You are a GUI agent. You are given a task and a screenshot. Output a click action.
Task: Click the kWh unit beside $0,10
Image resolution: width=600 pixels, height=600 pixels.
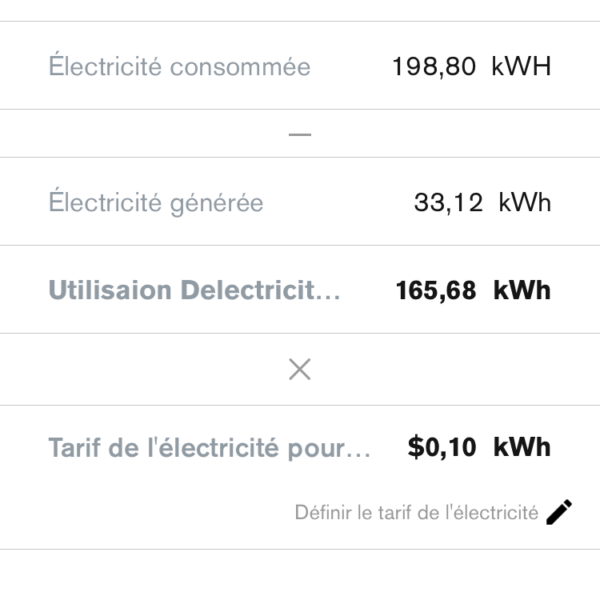point(522,447)
